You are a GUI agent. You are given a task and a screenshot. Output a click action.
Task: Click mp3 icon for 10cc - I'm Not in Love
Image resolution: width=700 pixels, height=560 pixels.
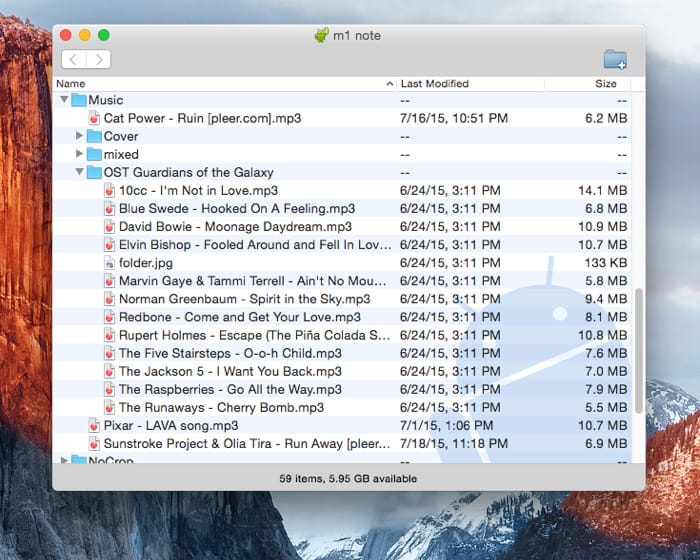coord(109,190)
